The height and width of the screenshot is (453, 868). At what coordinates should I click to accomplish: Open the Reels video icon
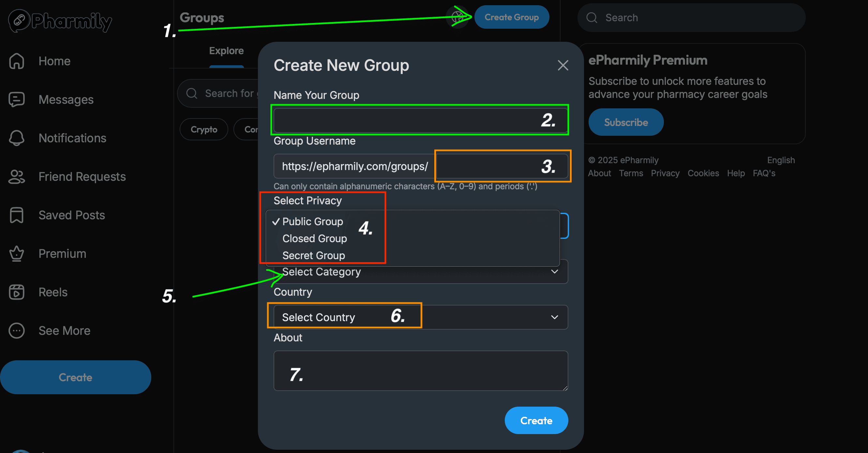click(17, 292)
